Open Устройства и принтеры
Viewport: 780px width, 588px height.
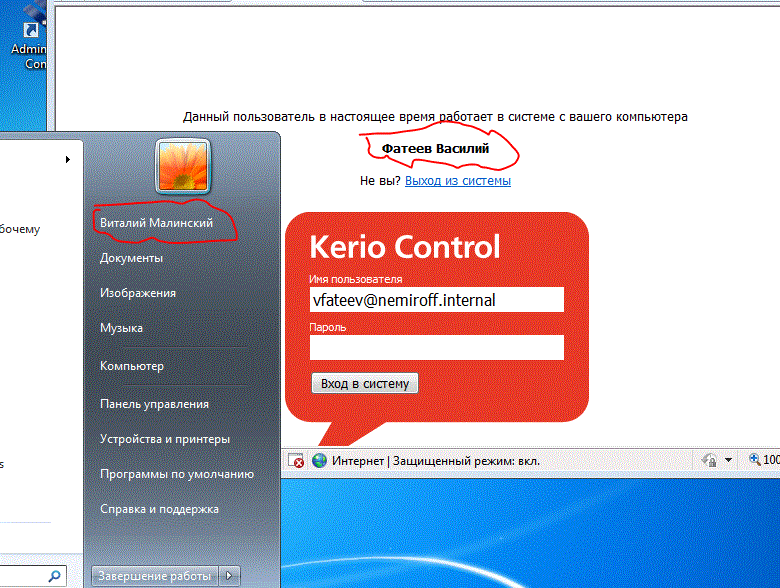tap(165, 439)
